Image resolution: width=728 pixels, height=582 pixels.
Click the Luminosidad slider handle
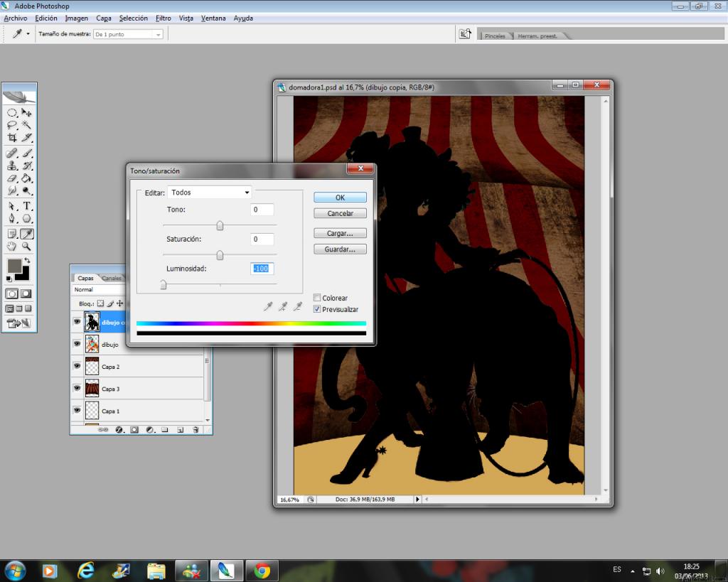164,284
